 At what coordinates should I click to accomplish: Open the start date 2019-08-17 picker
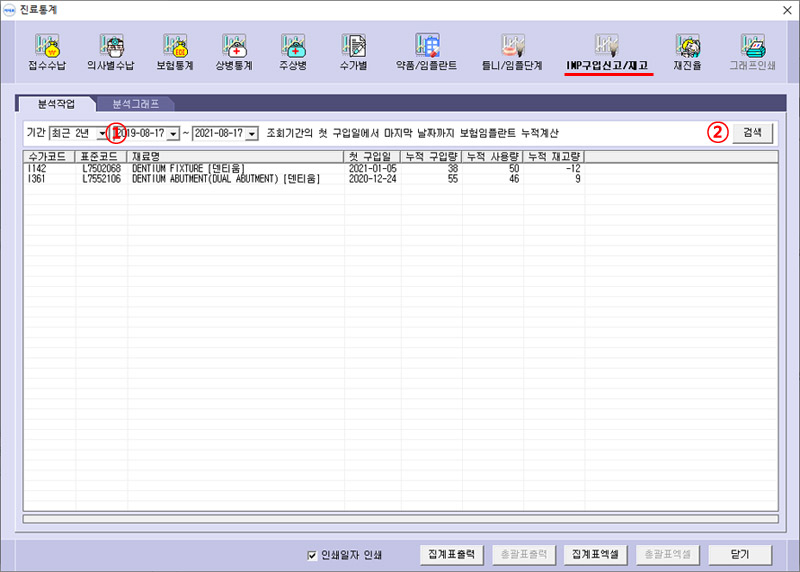(173, 134)
